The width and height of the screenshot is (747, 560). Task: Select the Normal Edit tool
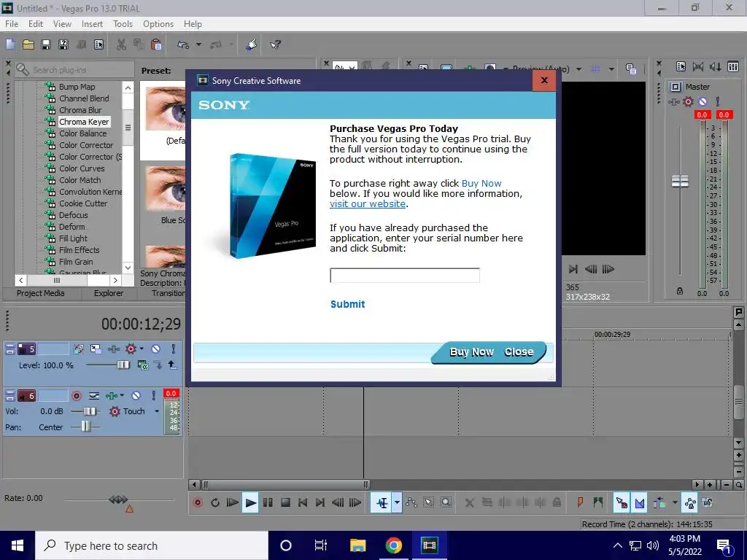(382, 502)
